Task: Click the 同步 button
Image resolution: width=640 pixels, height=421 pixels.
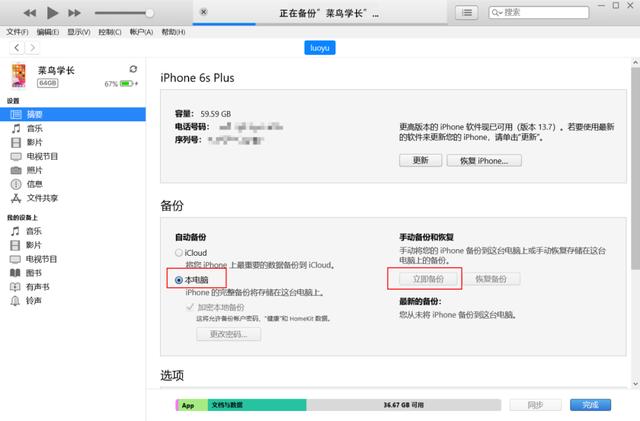Action: (535, 405)
